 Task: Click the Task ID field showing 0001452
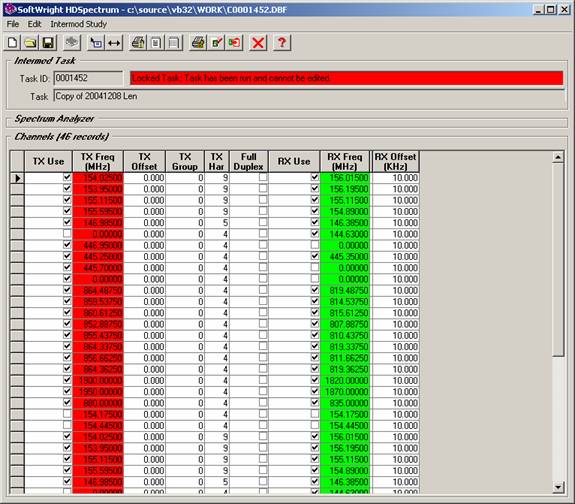click(x=88, y=78)
